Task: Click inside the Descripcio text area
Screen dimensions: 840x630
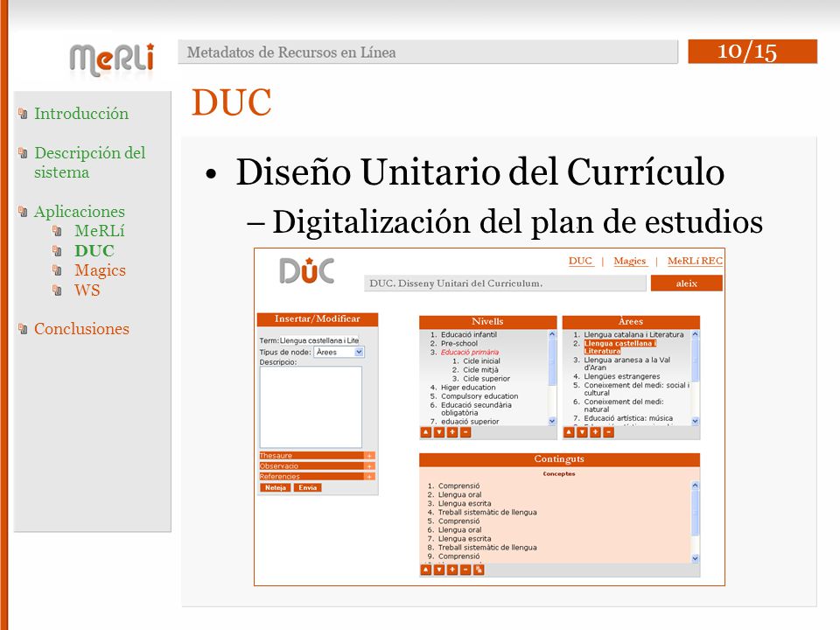Action: 311,407
